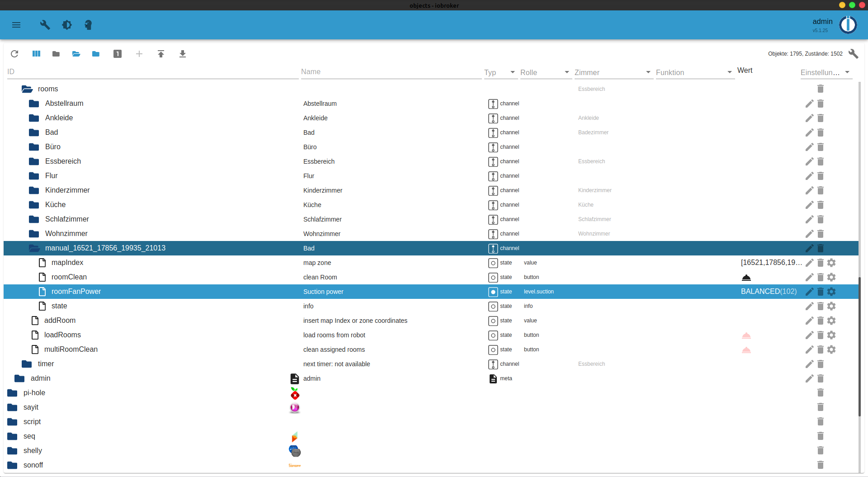Viewport: 868px width, 477px height.
Task: Expand the Schlafzimmer folder
Action: tap(34, 219)
